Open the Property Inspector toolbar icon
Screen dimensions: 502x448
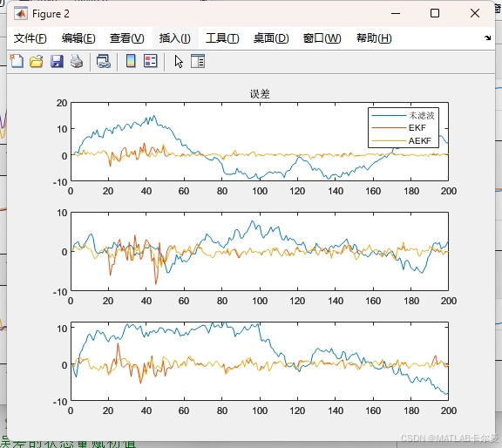pyautogui.click(x=198, y=61)
